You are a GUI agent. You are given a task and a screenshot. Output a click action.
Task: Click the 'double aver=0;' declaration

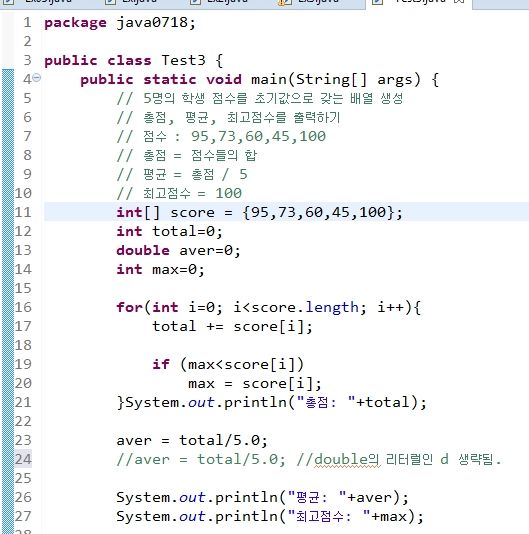178,251
